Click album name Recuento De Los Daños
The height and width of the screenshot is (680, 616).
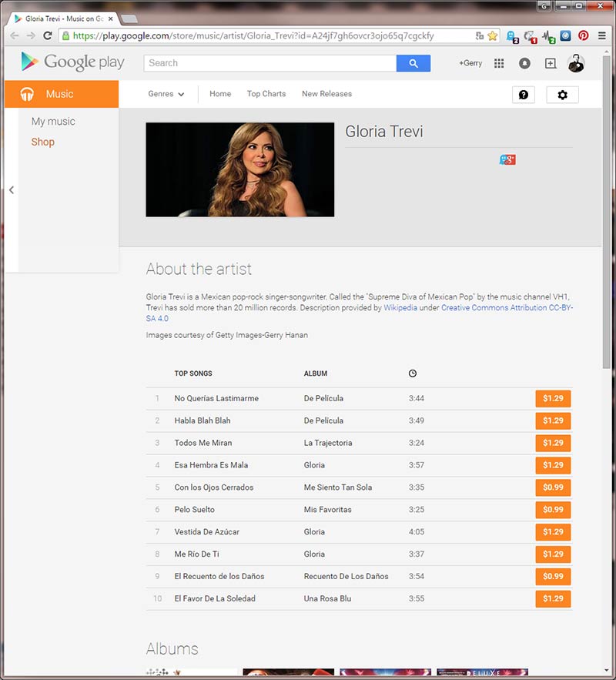pos(346,576)
